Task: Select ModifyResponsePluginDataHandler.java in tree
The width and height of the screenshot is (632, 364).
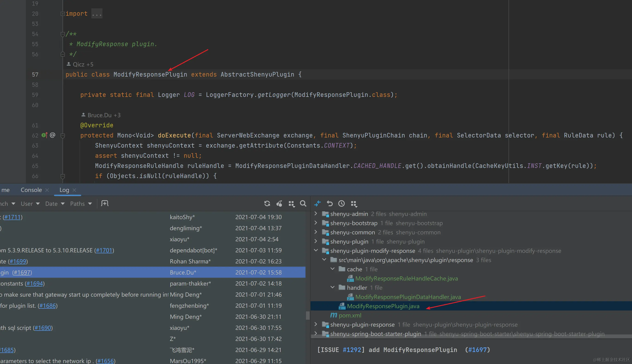Action: click(408, 297)
